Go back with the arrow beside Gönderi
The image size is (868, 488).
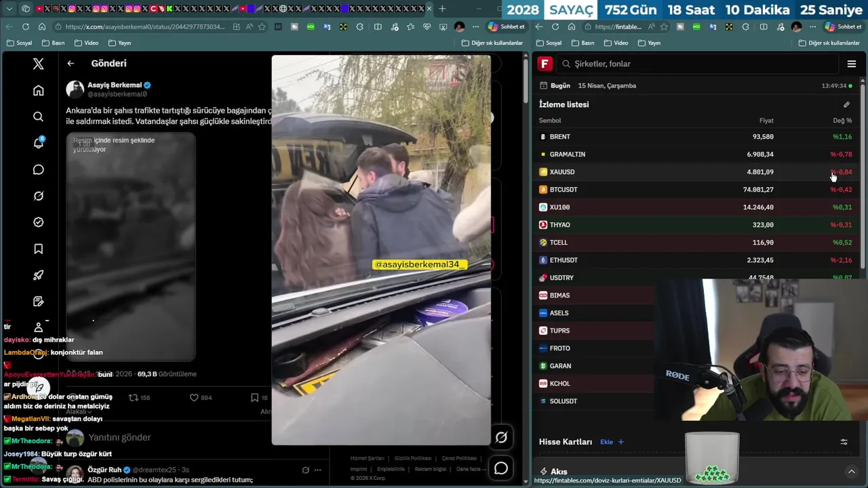click(x=71, y=63)
